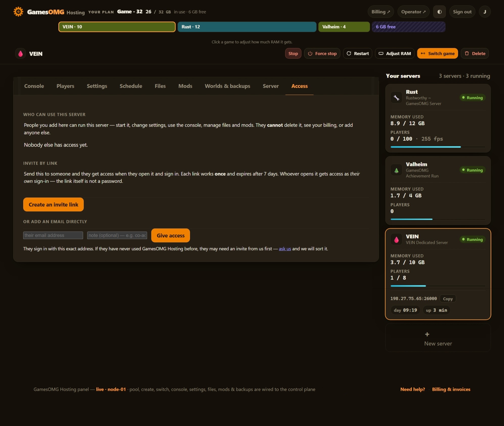Screen dimensions: 504x426
Task: Switch to the Server tab
Action: pos(271,86)
